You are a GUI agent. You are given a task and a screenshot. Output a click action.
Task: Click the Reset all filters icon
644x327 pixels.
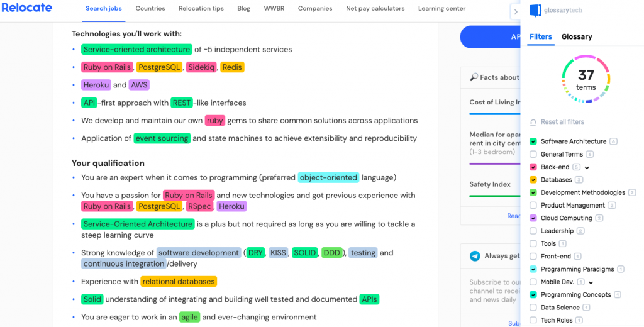[x=533, y=122]
